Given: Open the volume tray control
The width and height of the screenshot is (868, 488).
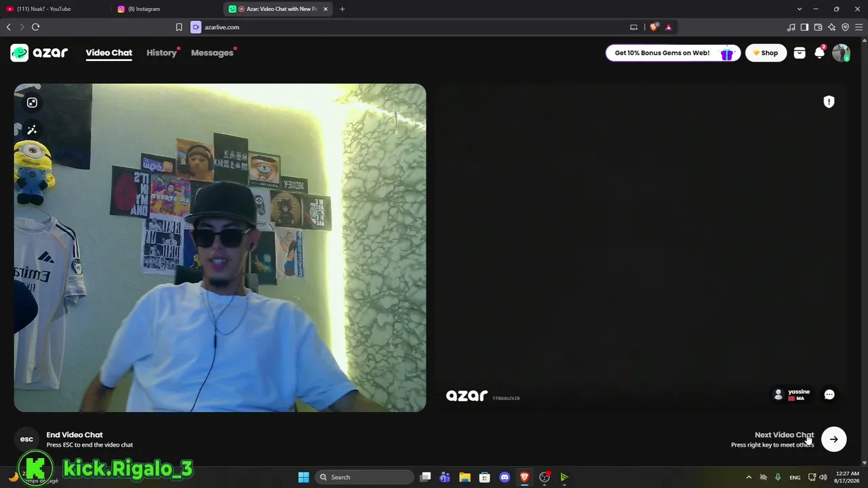Looking at the screenshot, I should 823,477.
